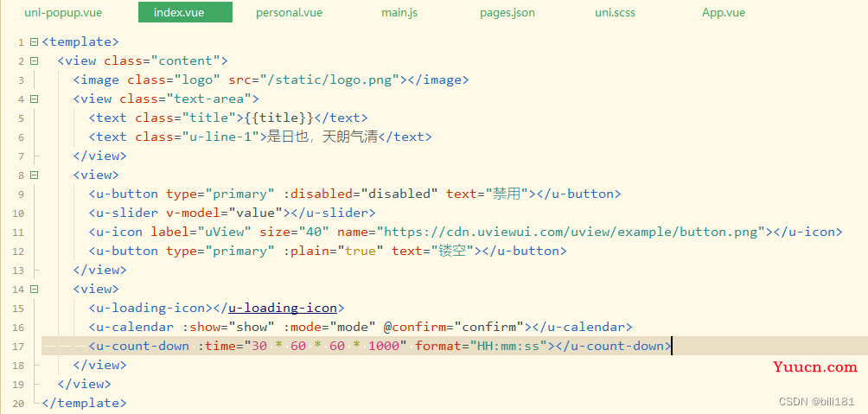Image resolution: width=868 pixels, height=414 pixels.
Task: Open the App.vue tab
Action: pos(724,13)
